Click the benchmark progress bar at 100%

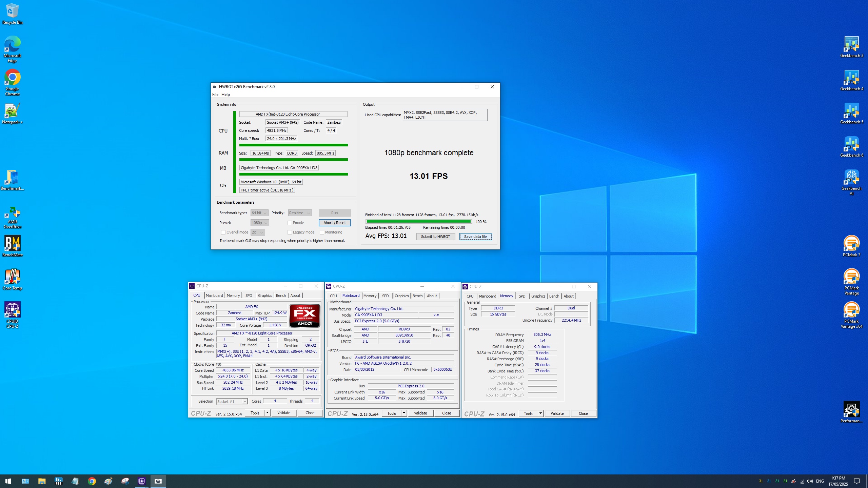418,221
